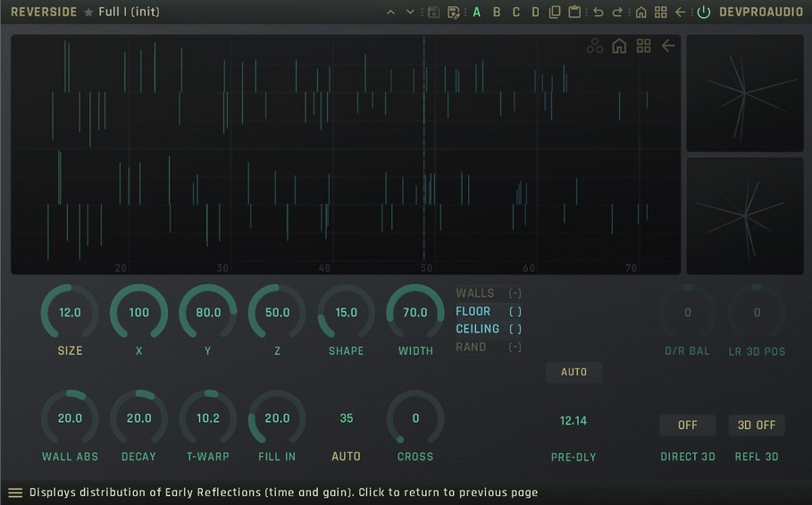Click the home icon inside reflections display
The image size is (812, 505).
[x=619, y=46]
